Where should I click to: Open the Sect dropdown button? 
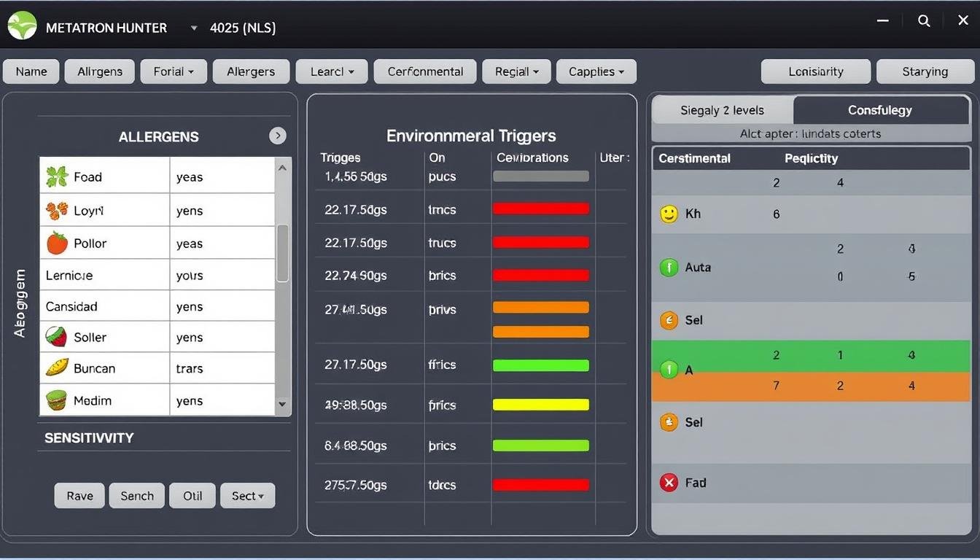(x=248, y=496)
